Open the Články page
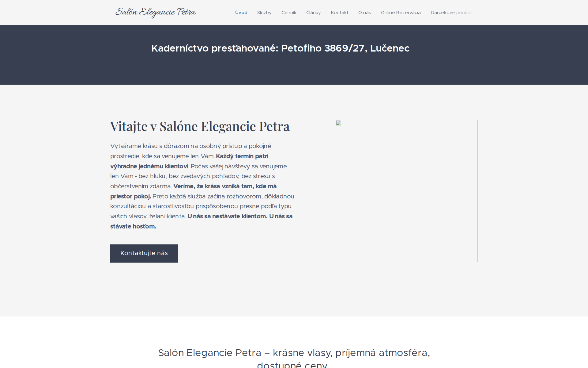 tap(313, 13)
